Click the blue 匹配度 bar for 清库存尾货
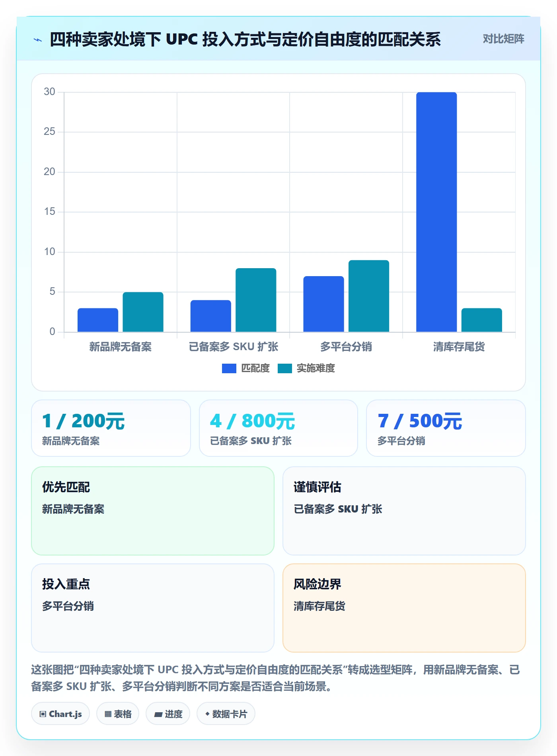Image resolution: width=557 pixels, height=756 pixels. (x=436, y=212)
